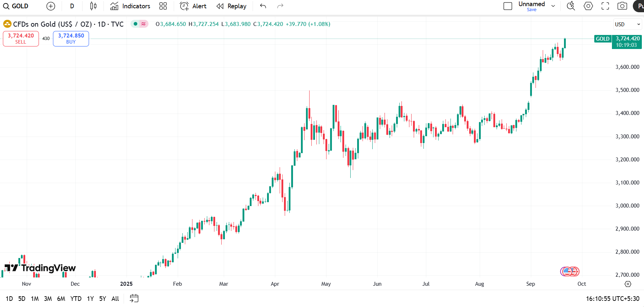Select the 6M time range
The width and height of the screenshot is (644, 307).
pyautogui.click(x=61, y=298)
